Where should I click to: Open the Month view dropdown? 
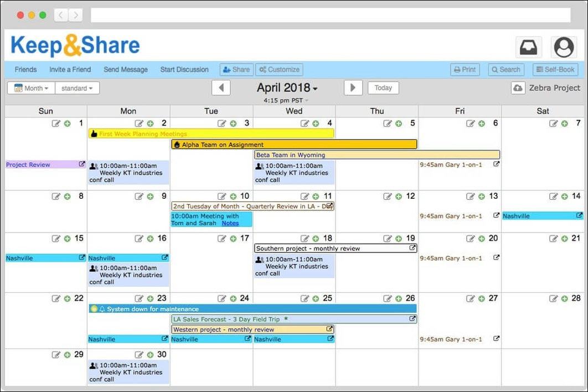coord(30,87)
